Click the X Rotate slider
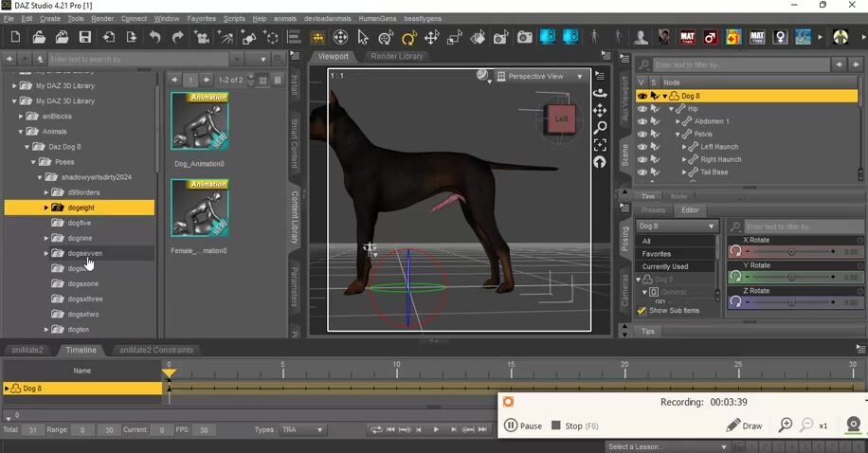This screenshot has height=453, width=868. [791, 252]
